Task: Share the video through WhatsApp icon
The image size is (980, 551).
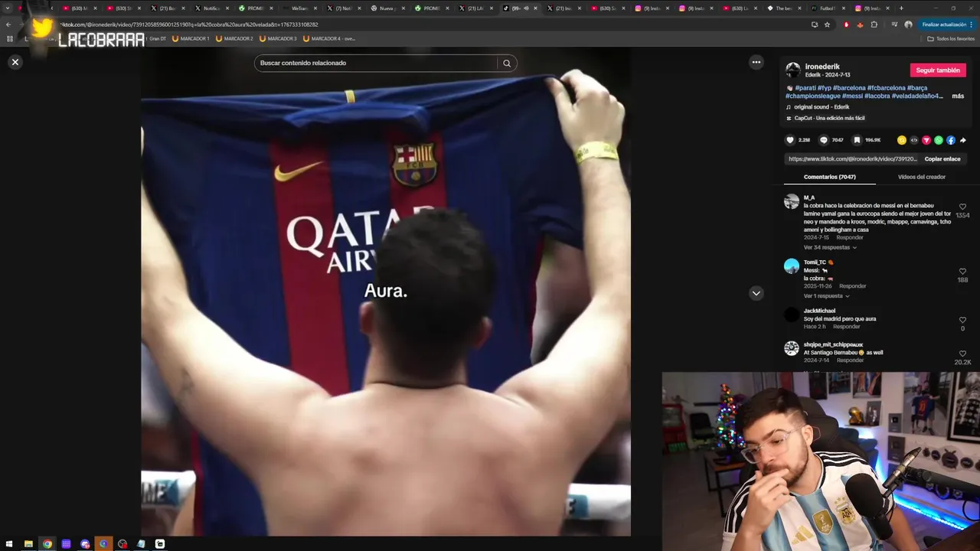Action: (x=939, y=140)
